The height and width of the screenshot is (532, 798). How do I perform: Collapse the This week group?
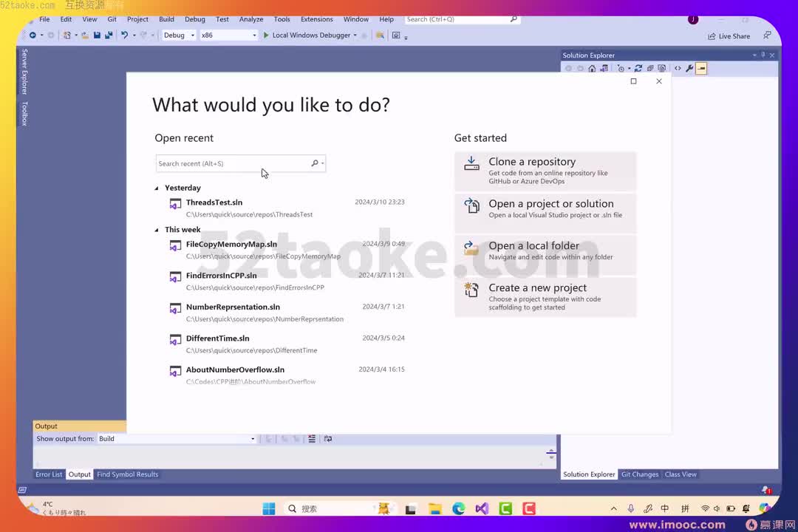click(157, 230)
